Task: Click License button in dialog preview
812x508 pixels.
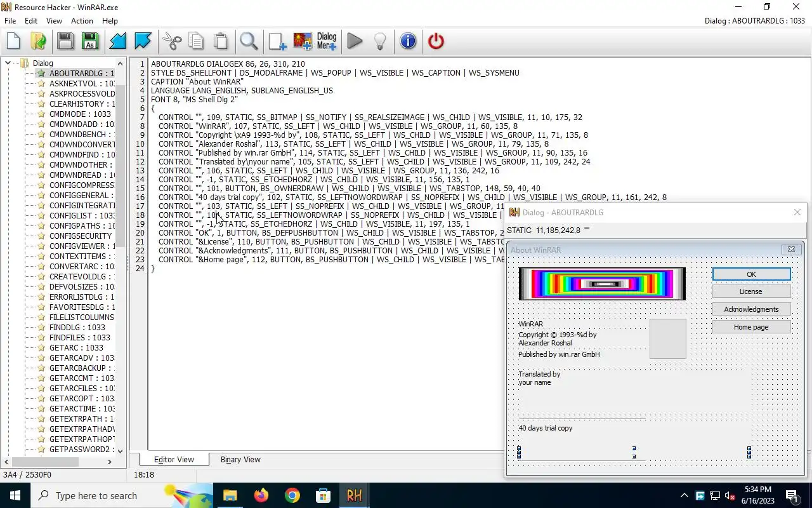Action: point(751,291)
